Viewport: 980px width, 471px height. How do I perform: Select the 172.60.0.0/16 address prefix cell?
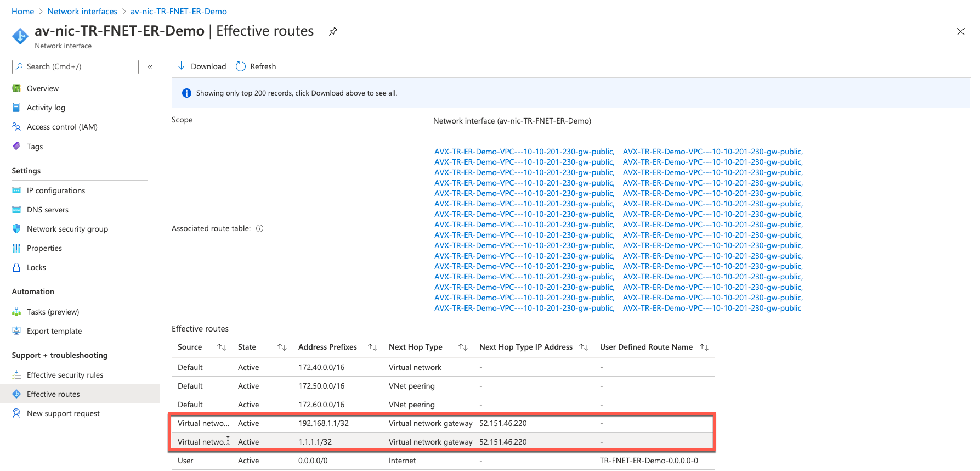[x=321, y=405]
